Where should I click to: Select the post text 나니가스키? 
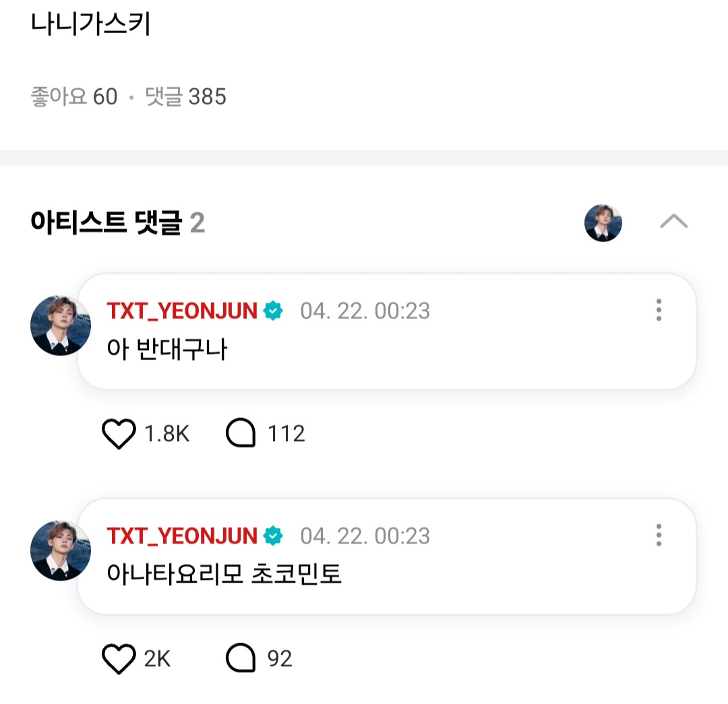point(90,24)
